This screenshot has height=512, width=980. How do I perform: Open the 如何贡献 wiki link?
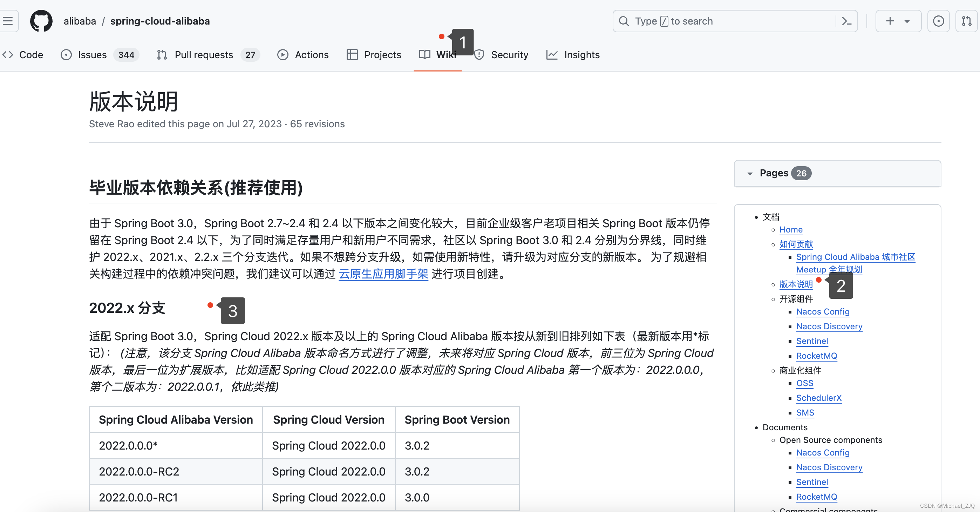pos(796,244)
